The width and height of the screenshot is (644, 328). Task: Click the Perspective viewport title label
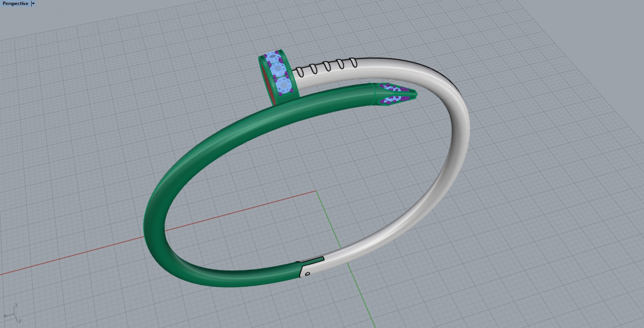(x=15, y=3)
